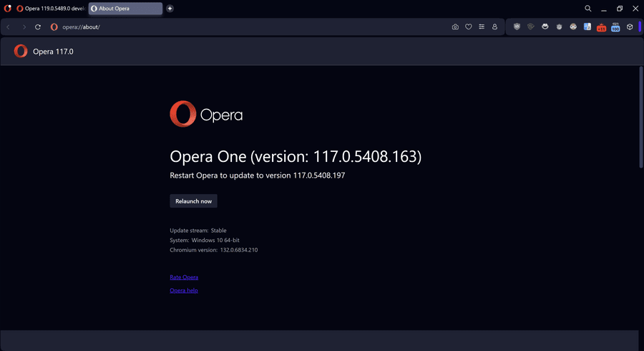Open the blue translator page extension icon
Image resolution: width=644 pixels, height=351 pixels.
click(587, 27)
